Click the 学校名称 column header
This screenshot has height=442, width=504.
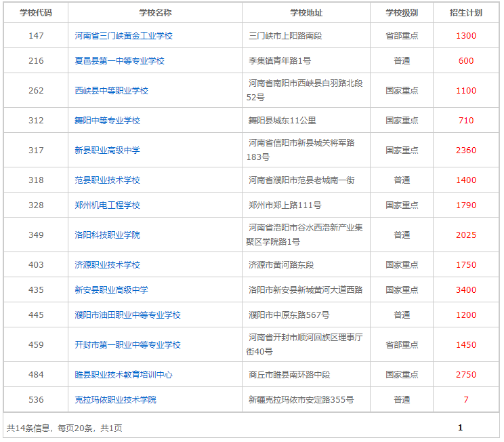(x=155, y=13)
